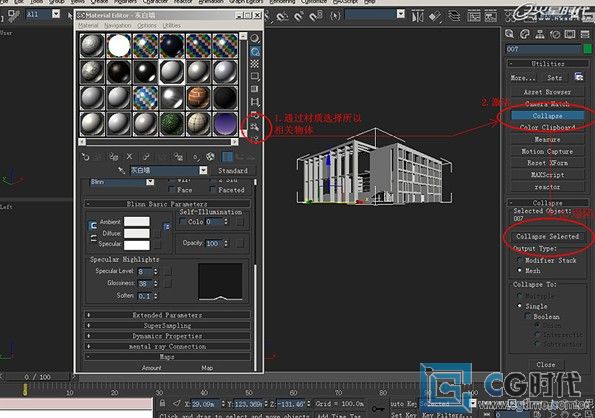Click Sample Type sphere icon
595x418 pixels.
[255, 38]
